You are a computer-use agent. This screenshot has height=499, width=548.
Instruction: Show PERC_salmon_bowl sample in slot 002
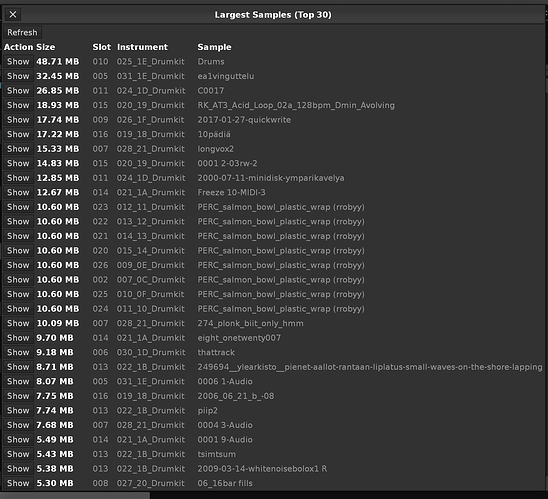click(x=19, y=280)
